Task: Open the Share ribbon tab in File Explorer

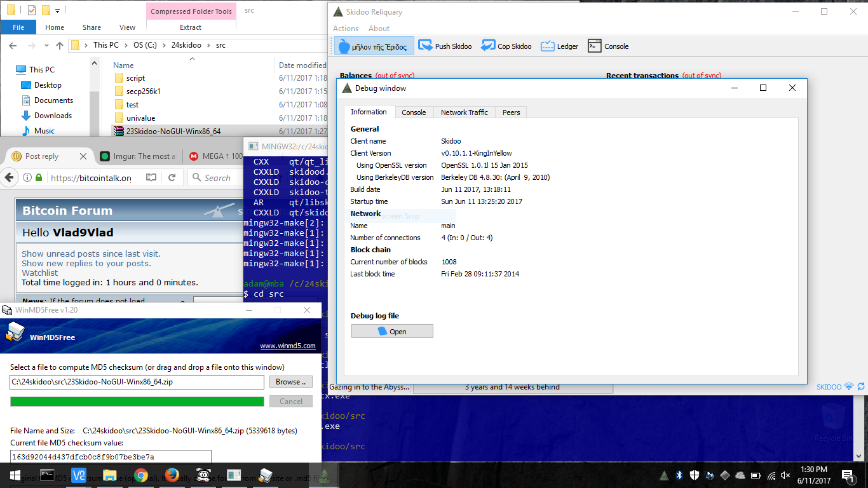Action: click(x=92, y=27)
